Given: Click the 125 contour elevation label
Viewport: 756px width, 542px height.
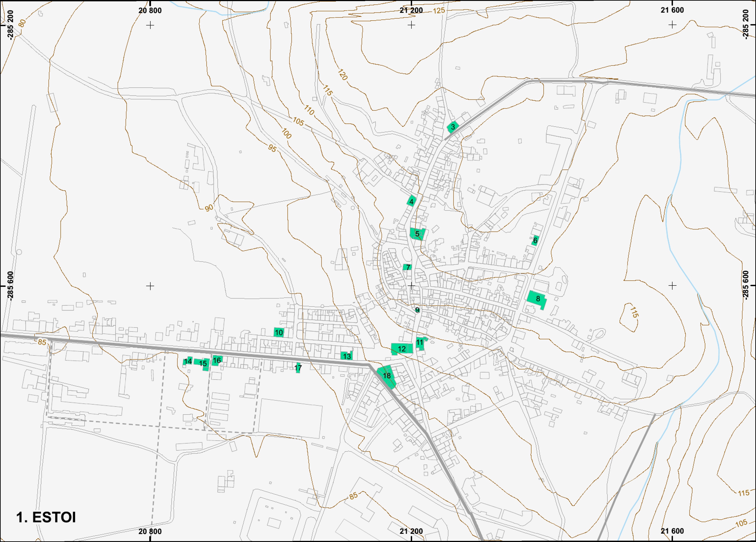Looking at the screenshot, I should click(439, 11).
